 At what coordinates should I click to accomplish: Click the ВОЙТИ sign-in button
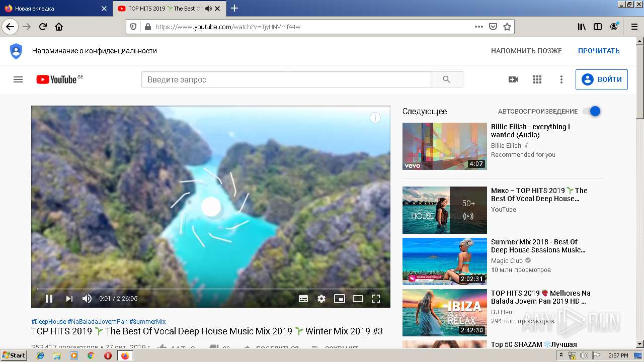602,79
